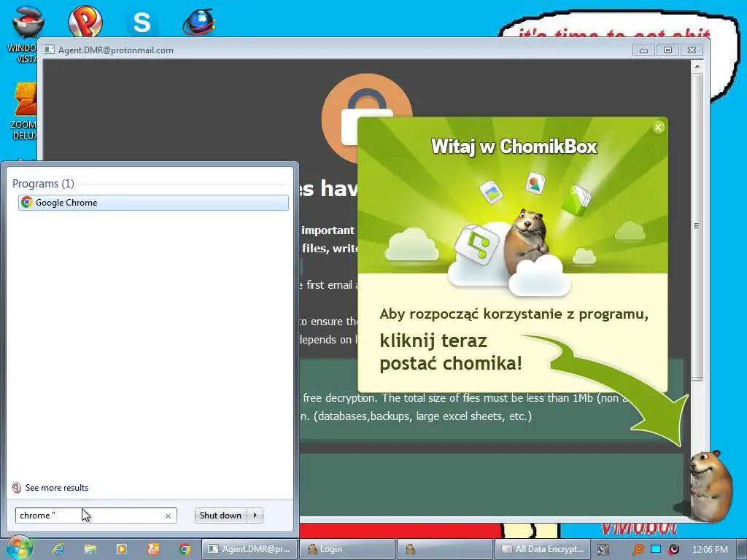Open the Zoom Deluxe desktop icon

(24, 111)
